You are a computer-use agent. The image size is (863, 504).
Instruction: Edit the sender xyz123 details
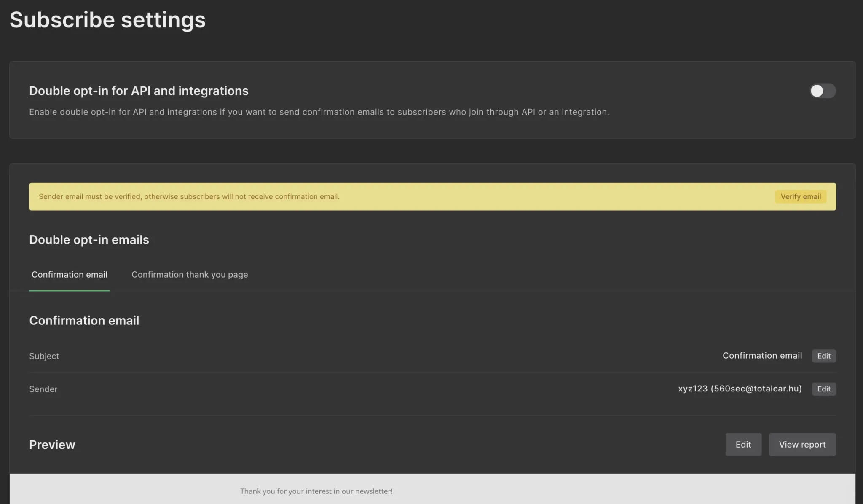(x=823, y=389)
